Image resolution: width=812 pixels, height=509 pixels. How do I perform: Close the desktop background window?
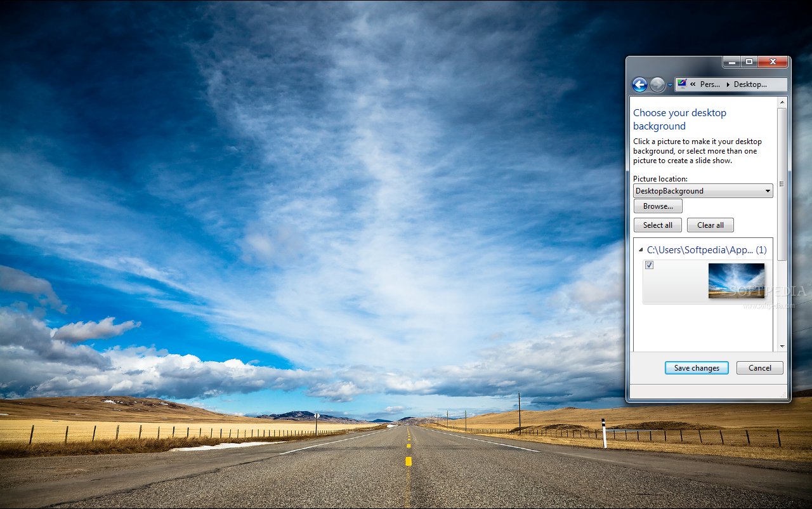point(773,62)
